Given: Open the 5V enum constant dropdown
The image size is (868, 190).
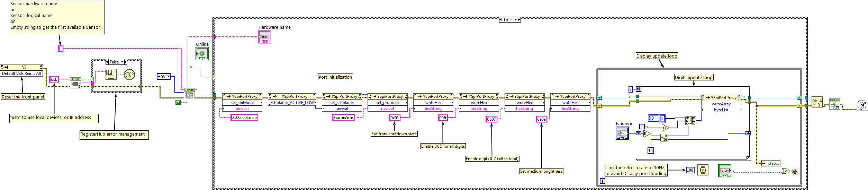Looking at the screenshot, I should pyautogui.click(x=164, y=77).
